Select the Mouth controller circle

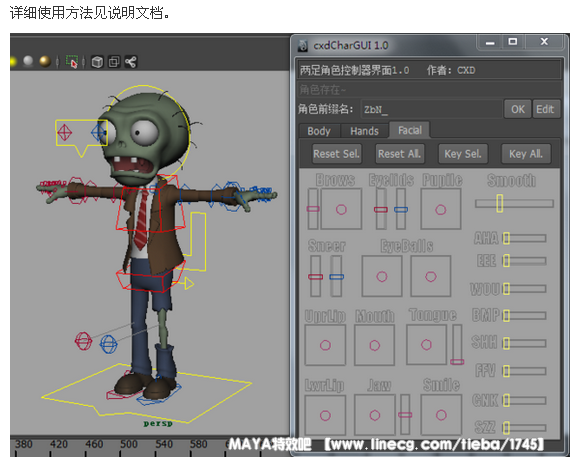[375, 345]
